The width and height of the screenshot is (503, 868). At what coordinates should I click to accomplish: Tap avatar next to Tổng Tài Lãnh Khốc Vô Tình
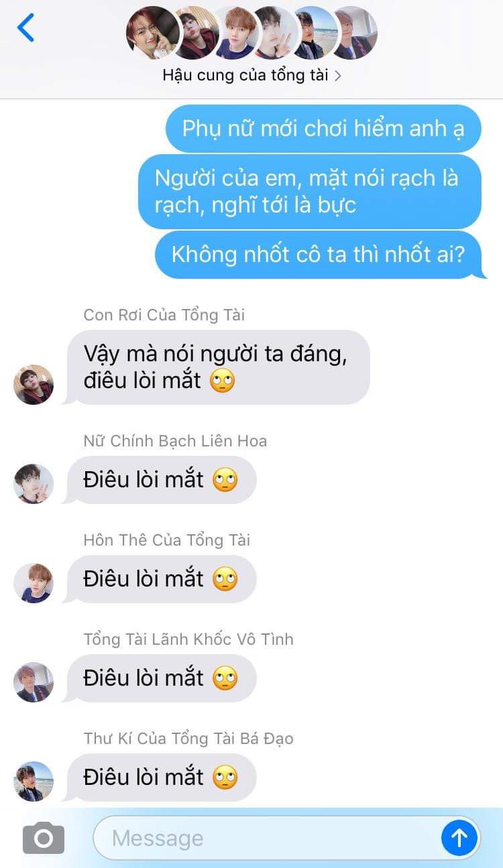[x=34, y=682]
